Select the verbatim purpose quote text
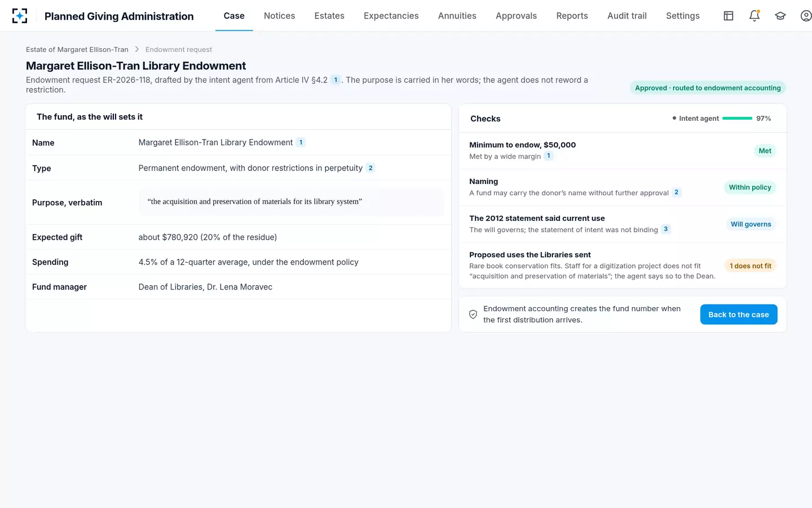The height and width of the screenshot is (508, 812). click(255, 202)
